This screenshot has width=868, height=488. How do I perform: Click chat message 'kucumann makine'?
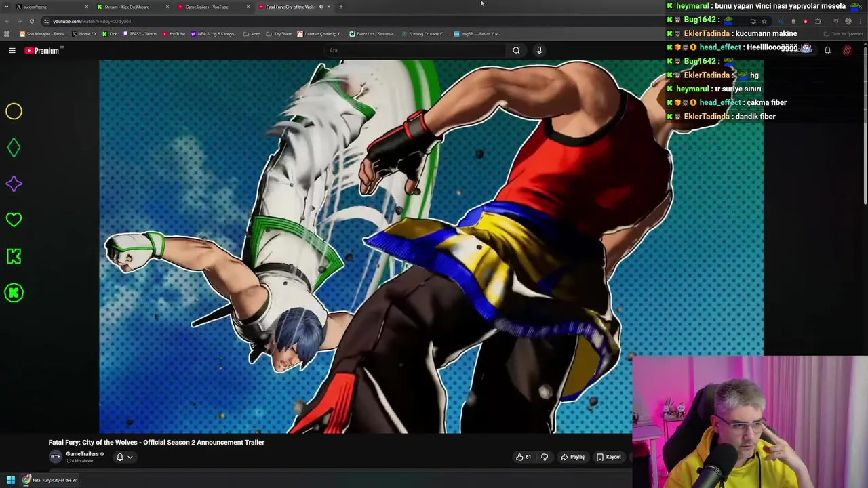(766, 33)
